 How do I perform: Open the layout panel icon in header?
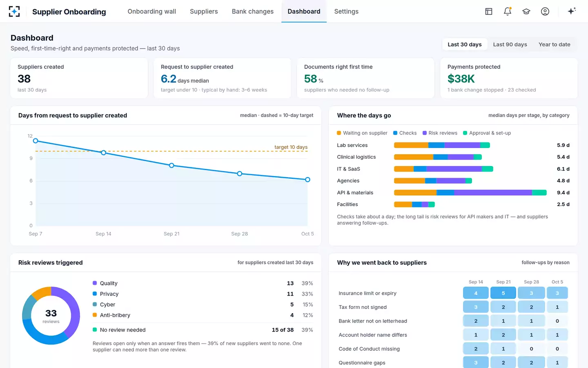click(488, 11)
